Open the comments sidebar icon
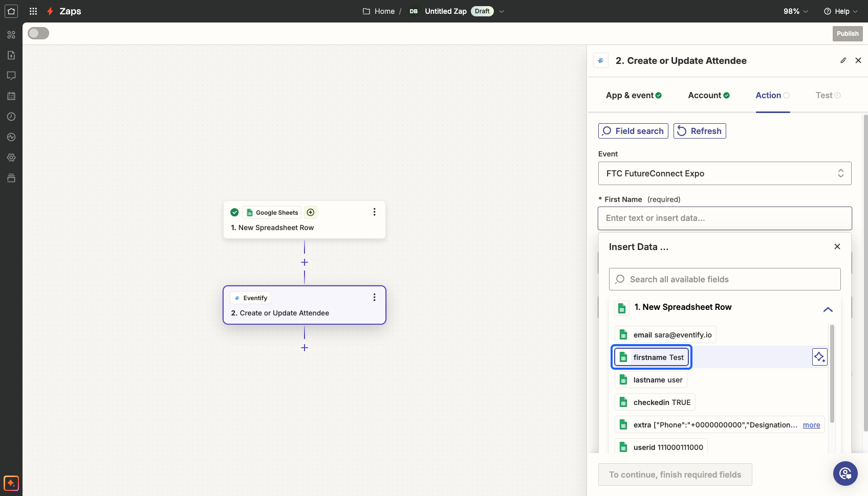 (11, 76)
